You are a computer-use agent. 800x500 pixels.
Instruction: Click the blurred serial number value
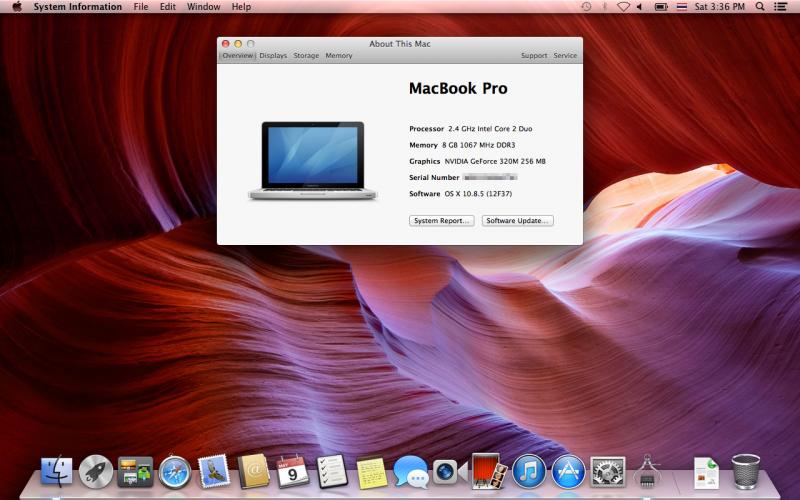(x=490, y=177)
